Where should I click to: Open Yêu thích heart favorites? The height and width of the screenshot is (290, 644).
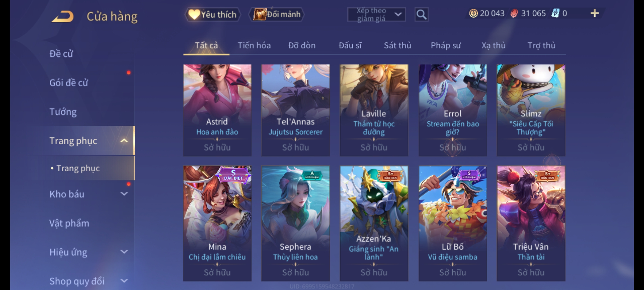coord(213,15)
